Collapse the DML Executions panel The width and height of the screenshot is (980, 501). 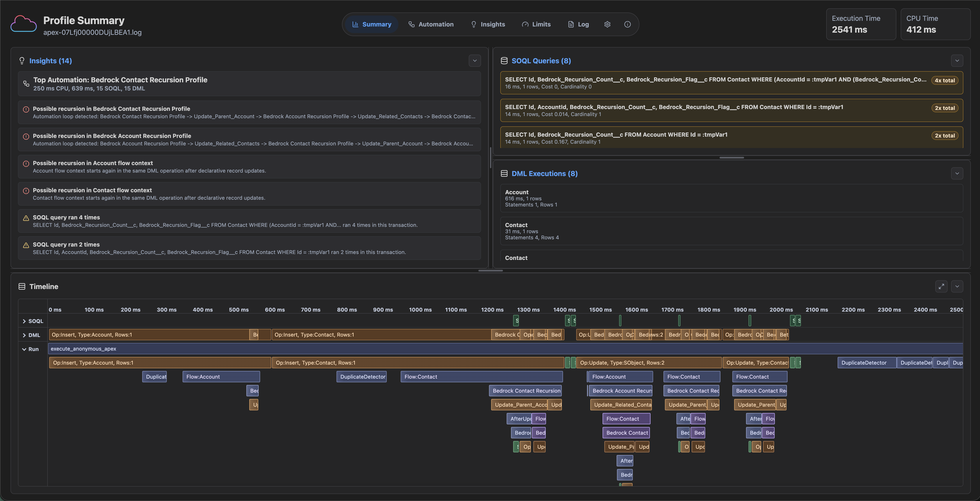click(x=957, y=173)
